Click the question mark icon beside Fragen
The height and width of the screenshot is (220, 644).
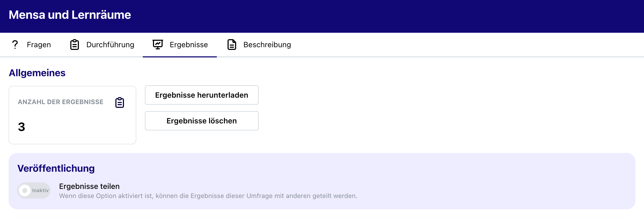15,45
